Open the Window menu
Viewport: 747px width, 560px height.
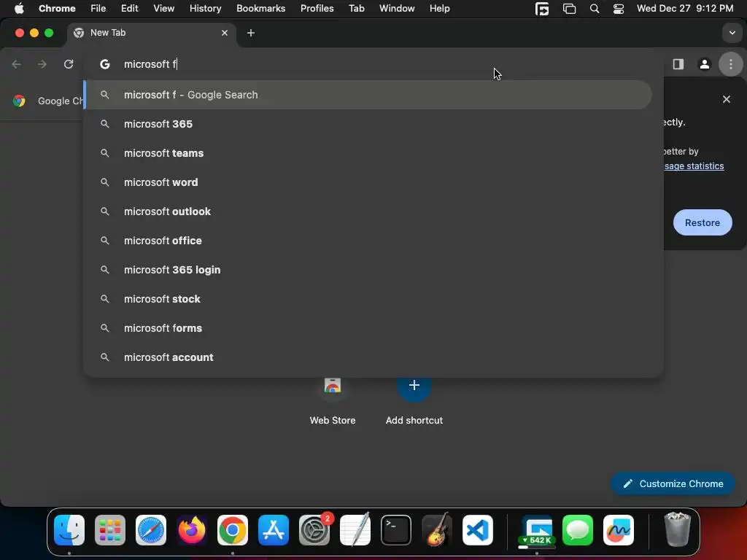397,9
